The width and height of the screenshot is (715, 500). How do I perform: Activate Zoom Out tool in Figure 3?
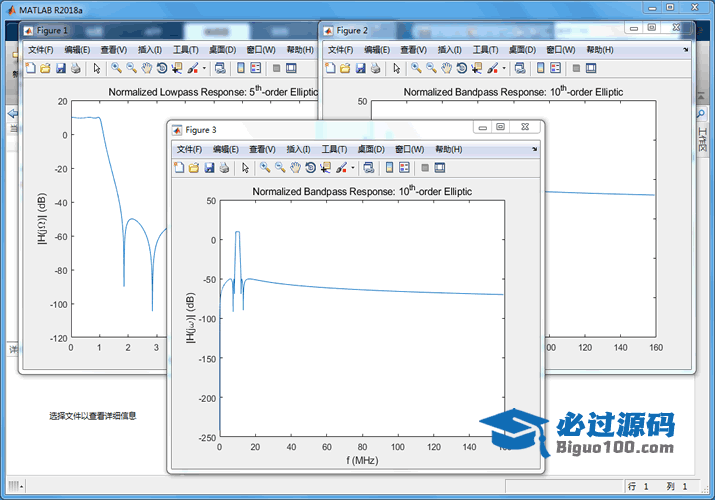pos(280,168)
